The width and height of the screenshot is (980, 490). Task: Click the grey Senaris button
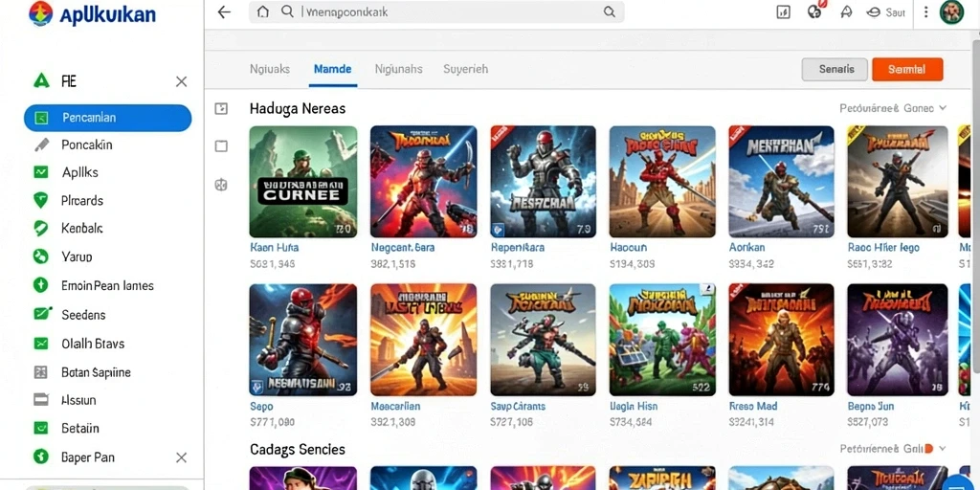coord(835,69)
